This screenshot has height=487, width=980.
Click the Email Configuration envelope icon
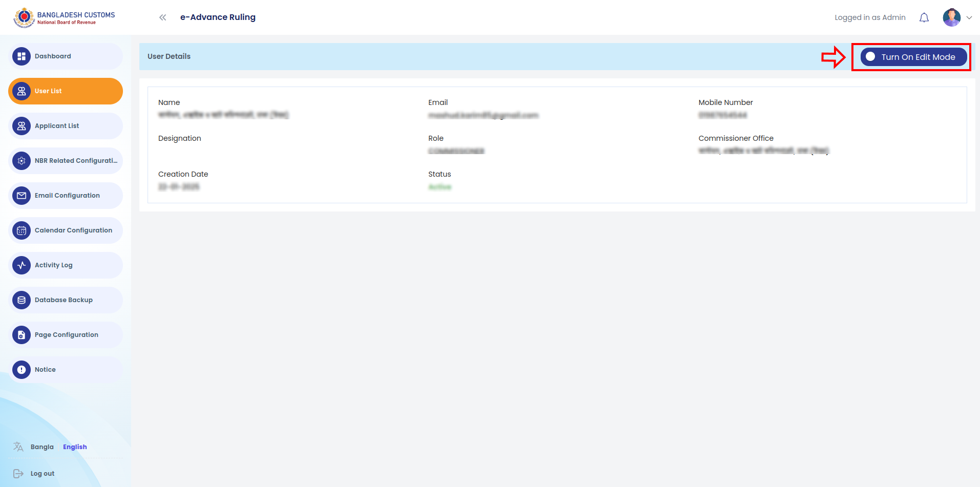pyautogui.click(x=22, y=196)
